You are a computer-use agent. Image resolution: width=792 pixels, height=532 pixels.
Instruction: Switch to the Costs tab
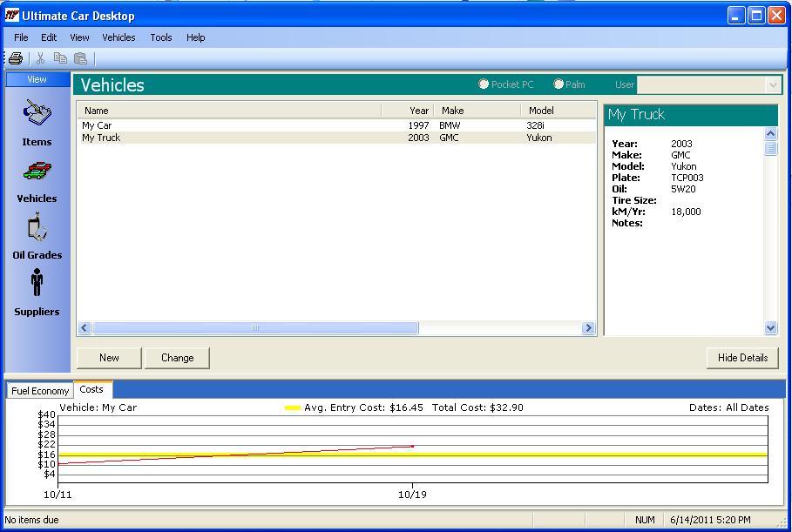pyautogui.click(x=91, y=389)
